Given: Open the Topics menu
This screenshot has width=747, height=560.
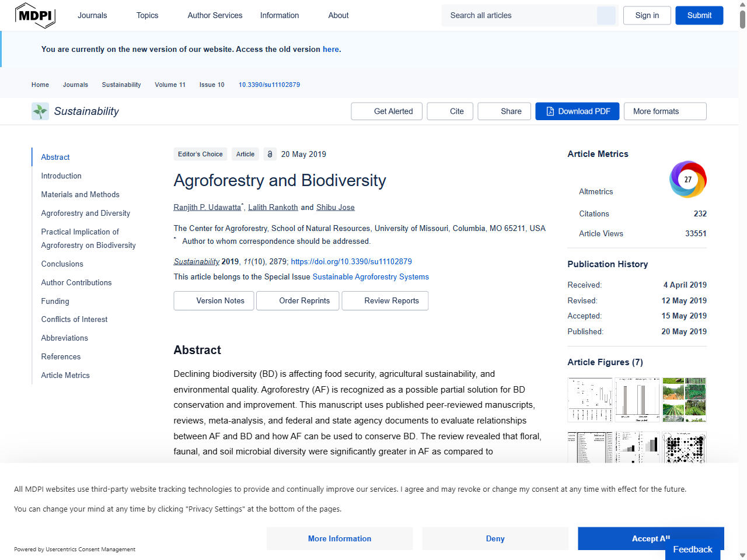Looking at the screenshot, I should coord(146,15).
